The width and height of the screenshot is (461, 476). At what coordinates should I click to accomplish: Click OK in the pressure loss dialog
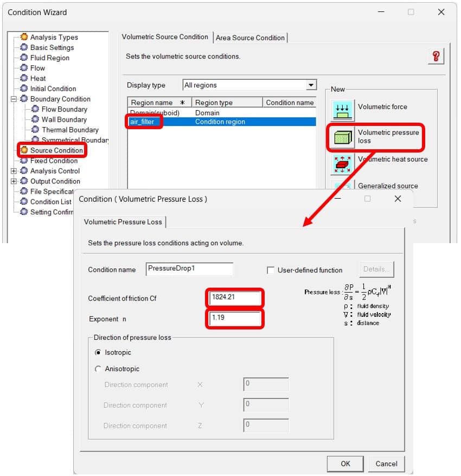click(x=345, y=464)
